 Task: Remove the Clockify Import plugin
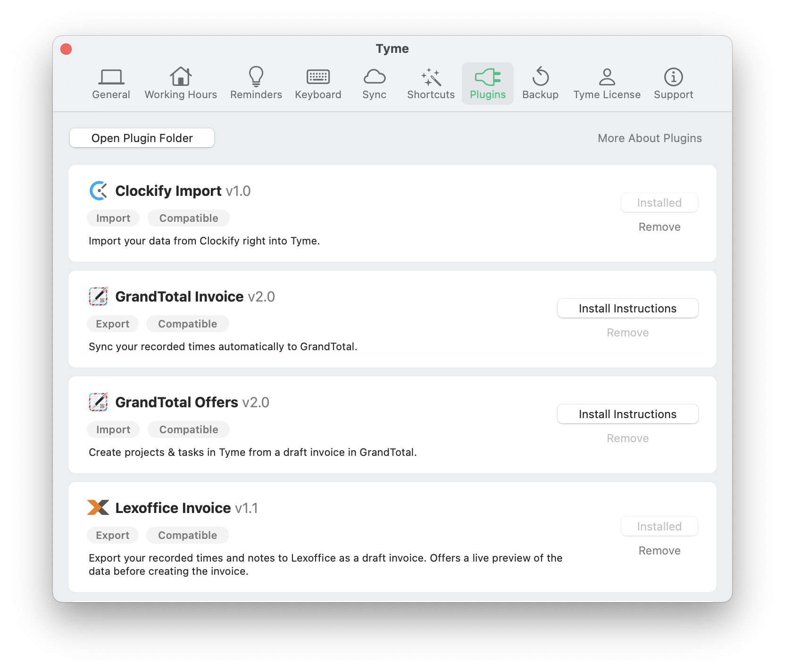click(x=660, y=227)
